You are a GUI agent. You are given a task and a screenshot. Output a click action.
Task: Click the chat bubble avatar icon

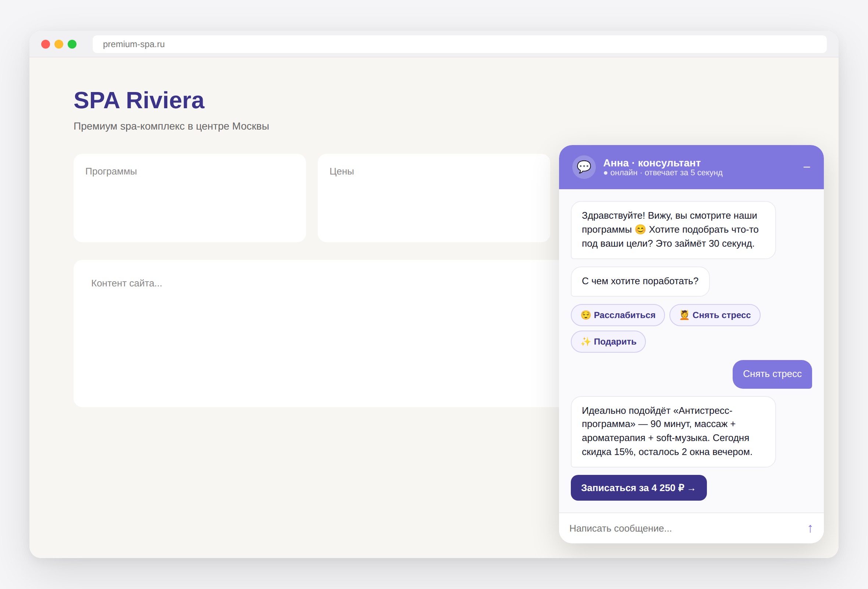click(x=584, y=167)
